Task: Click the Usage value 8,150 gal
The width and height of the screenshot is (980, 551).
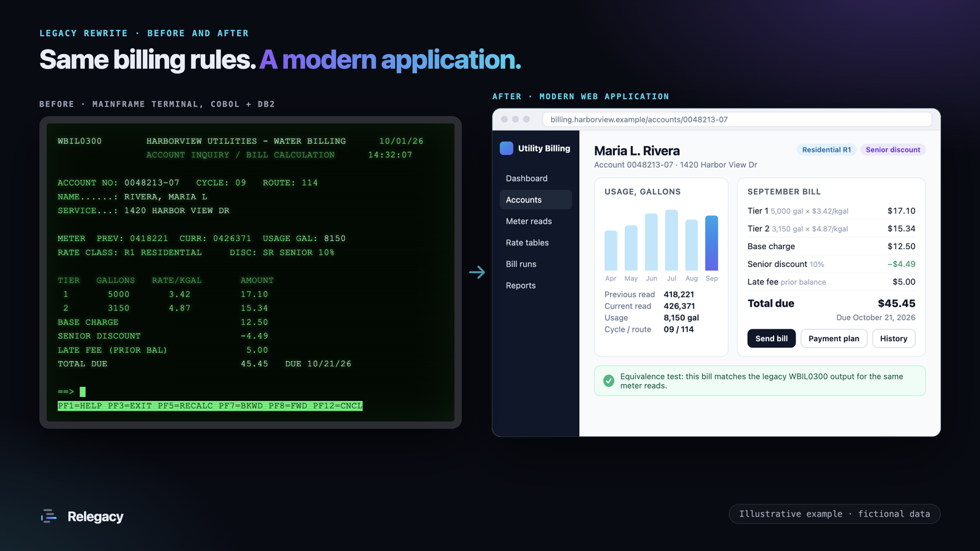Action: [681, 318]
